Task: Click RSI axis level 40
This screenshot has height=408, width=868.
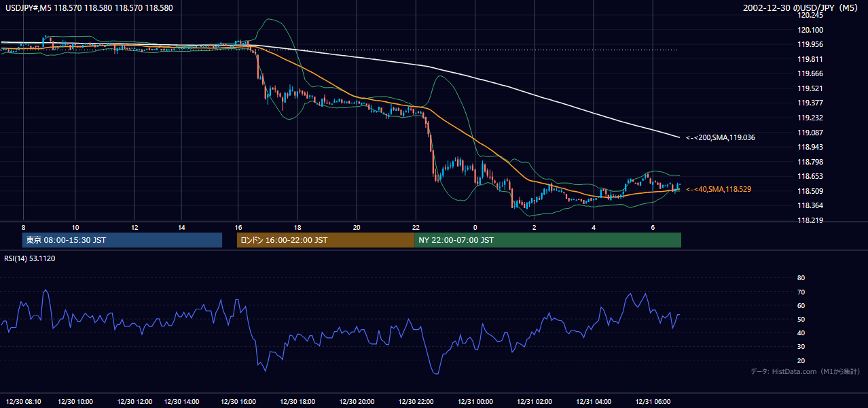Action: point(801,333)
